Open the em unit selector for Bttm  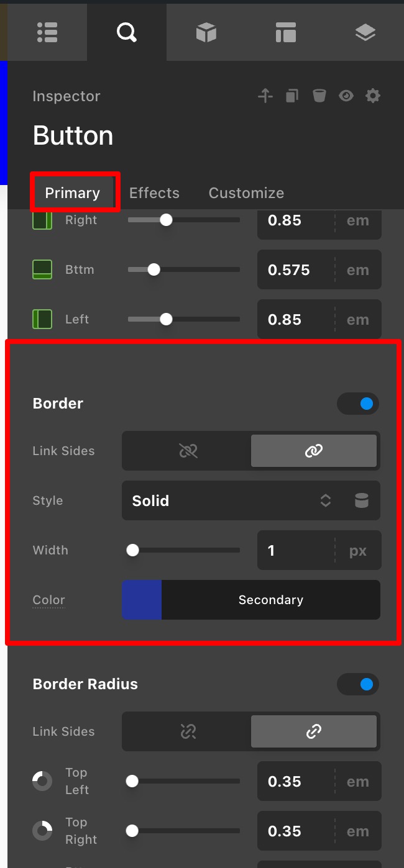click(358, 270)
